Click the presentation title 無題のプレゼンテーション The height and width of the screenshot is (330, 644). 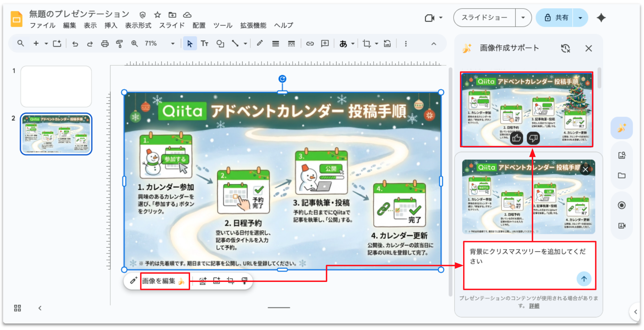tap(79, 14)
